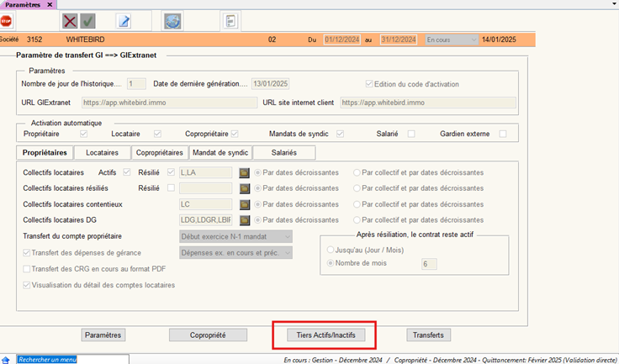The width and height of the screenshot is (619, 364).
Task: Click the green checkmark validate icon
Action: [x=87, y=22]
